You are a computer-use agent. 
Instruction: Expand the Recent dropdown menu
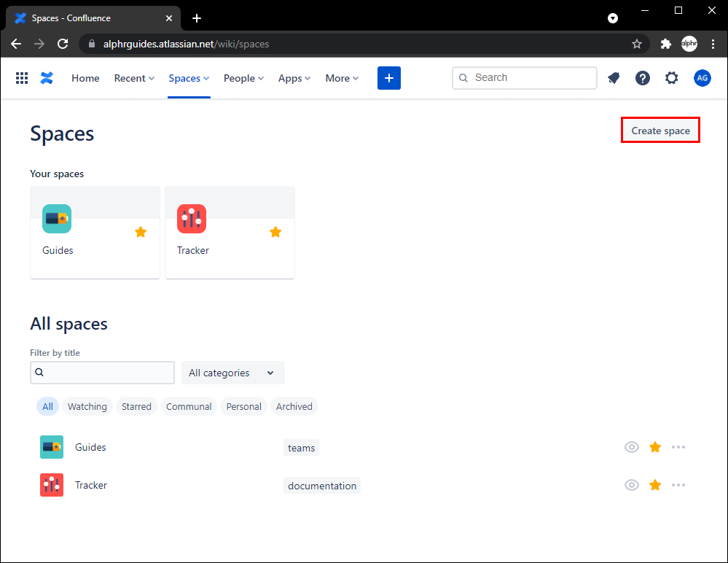[134, 78]
